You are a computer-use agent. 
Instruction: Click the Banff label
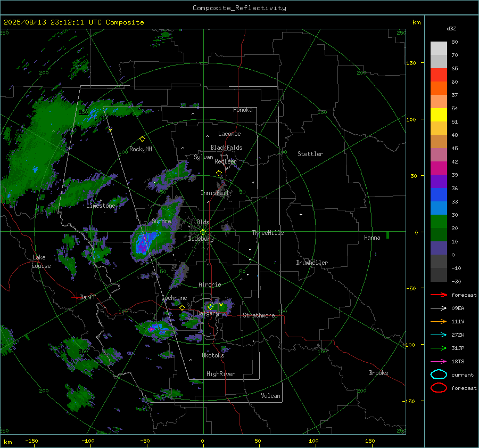[88, 297]
